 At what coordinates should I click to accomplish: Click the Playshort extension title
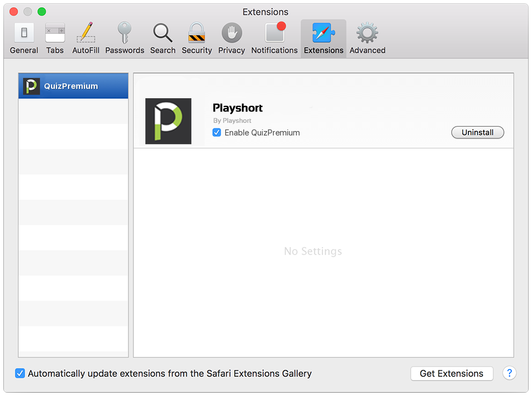(x=237, y=108)
